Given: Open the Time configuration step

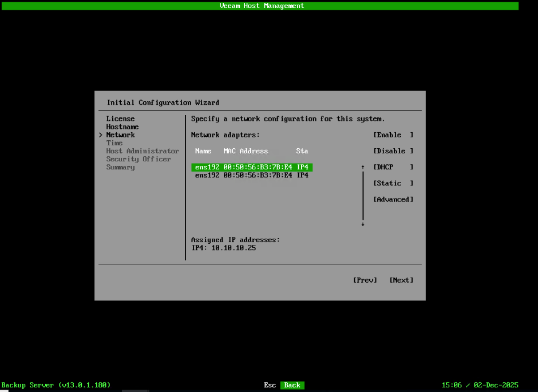Looking at the screenshot, I should (x=114, y=142).
